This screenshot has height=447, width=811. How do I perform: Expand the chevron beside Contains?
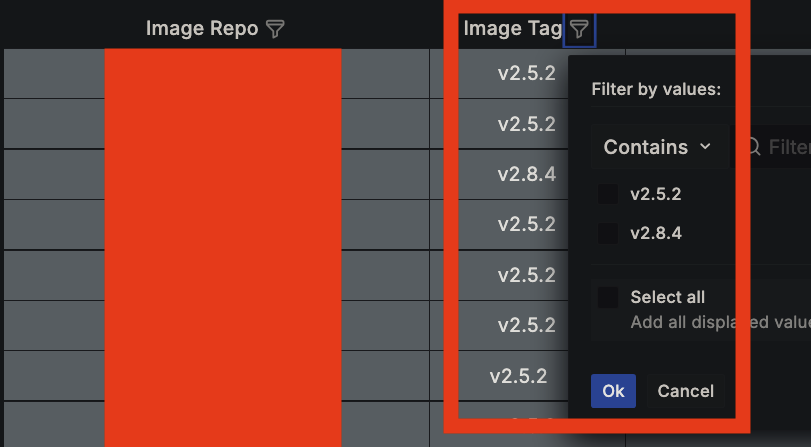pyautogui.click(x=705, y=146)
